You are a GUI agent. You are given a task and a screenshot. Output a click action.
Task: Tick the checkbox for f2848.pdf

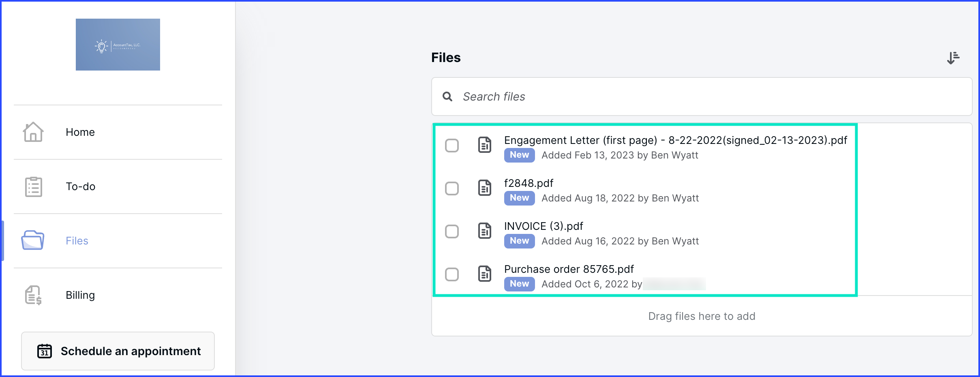click(x=452, y=188)
